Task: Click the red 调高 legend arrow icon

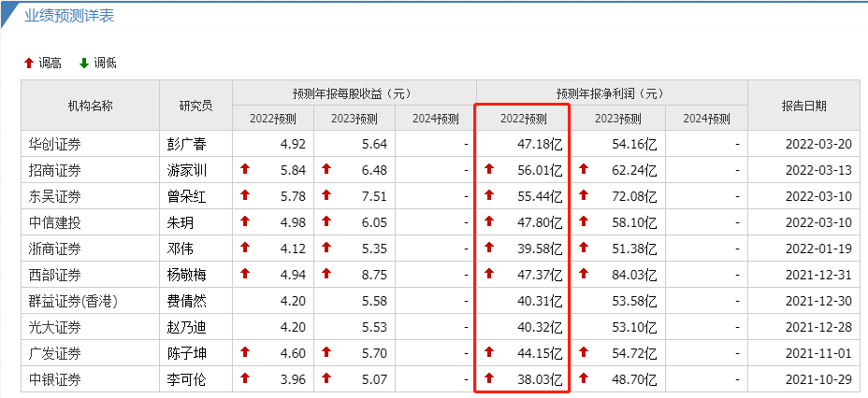Action: coord(29,64)
